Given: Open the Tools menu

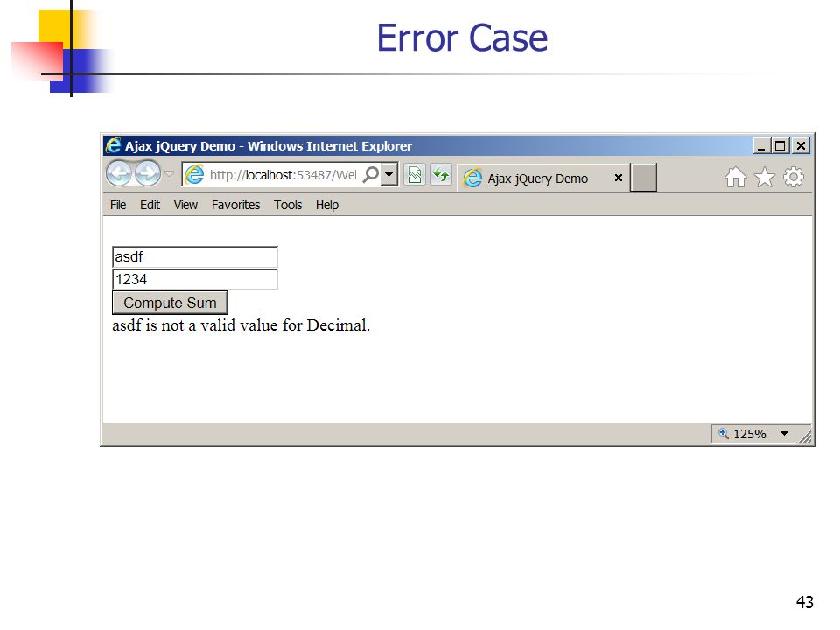Looking at the screenshot, I should [288, 205].
